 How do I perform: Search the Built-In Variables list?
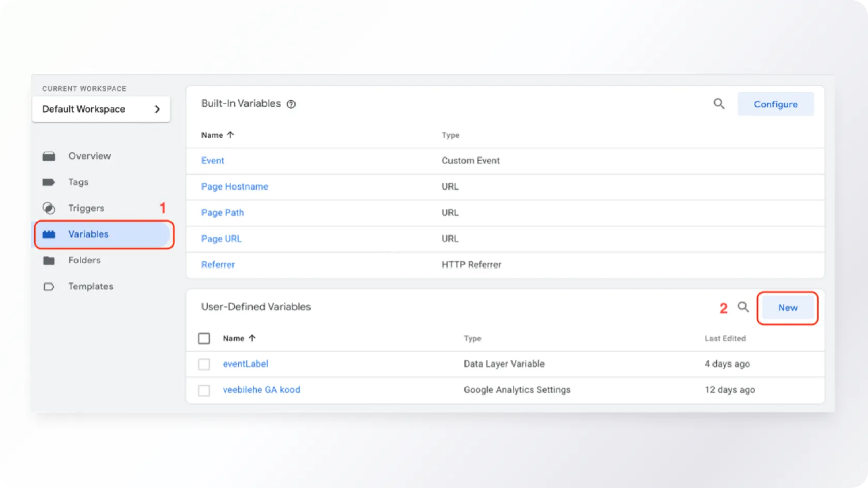(x=719, y=104)
